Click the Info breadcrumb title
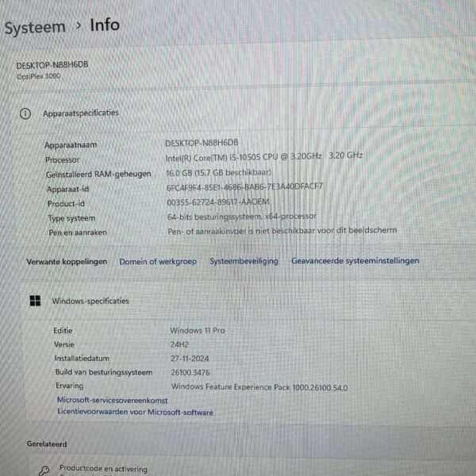The height and width of the screenshot is (476, 476). 105,25
